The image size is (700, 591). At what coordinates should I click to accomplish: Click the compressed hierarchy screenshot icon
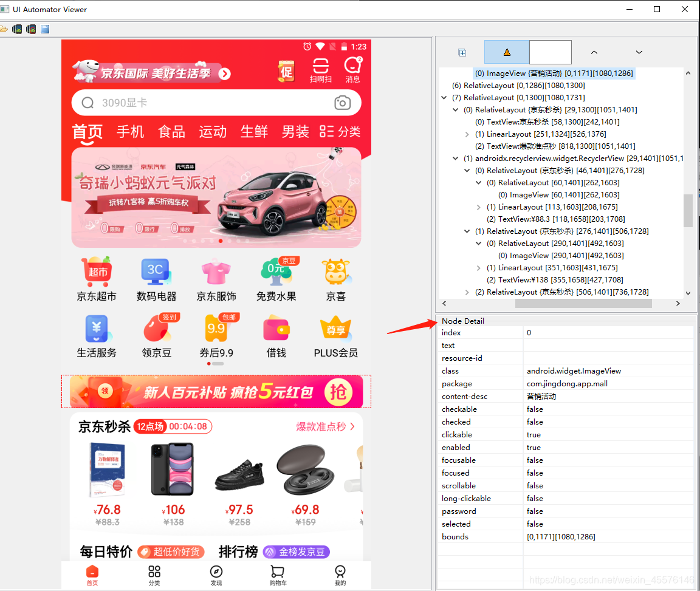[31, 30]
